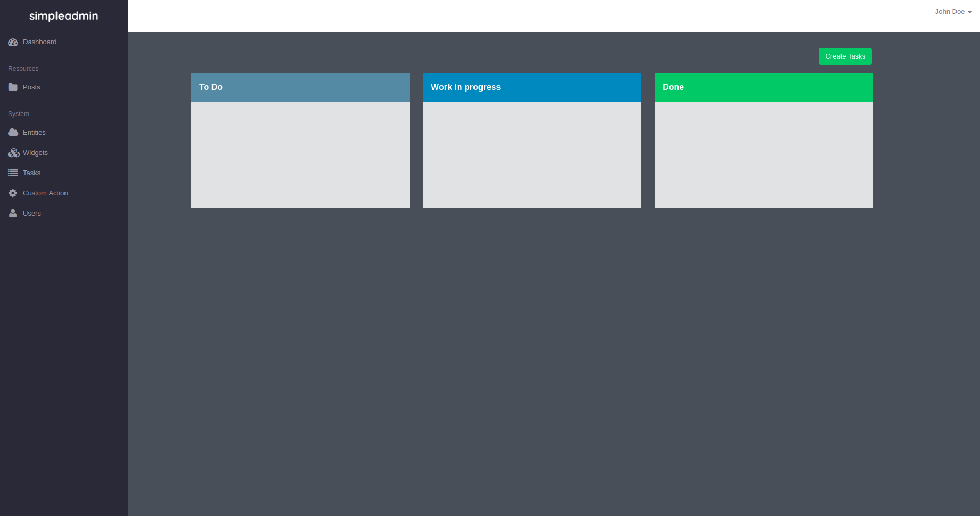
Task: Select the Widgets icon in sidebar
Action: click(x=13, y=152)
